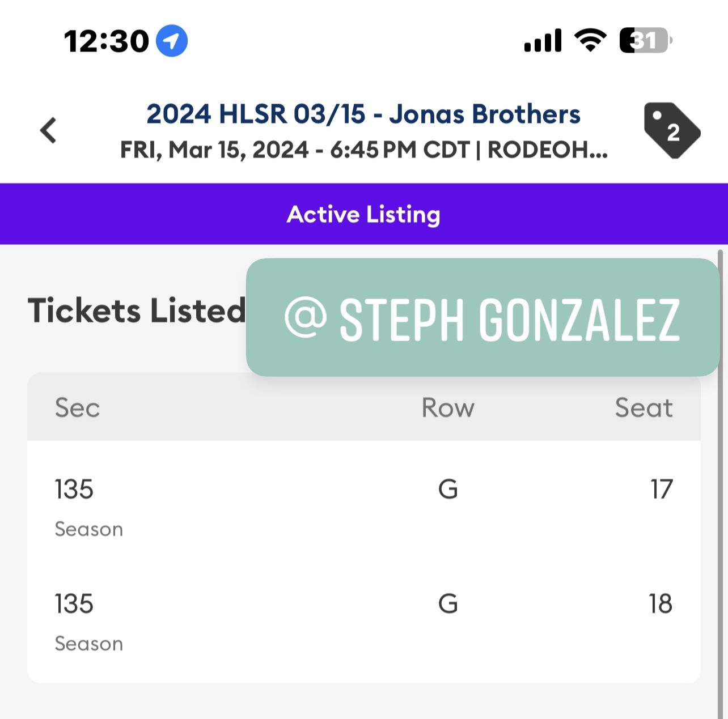Tap the Tickets Listed heading
Screen dimensions: 728x719
pyautogui.click(x=137, y=310)
